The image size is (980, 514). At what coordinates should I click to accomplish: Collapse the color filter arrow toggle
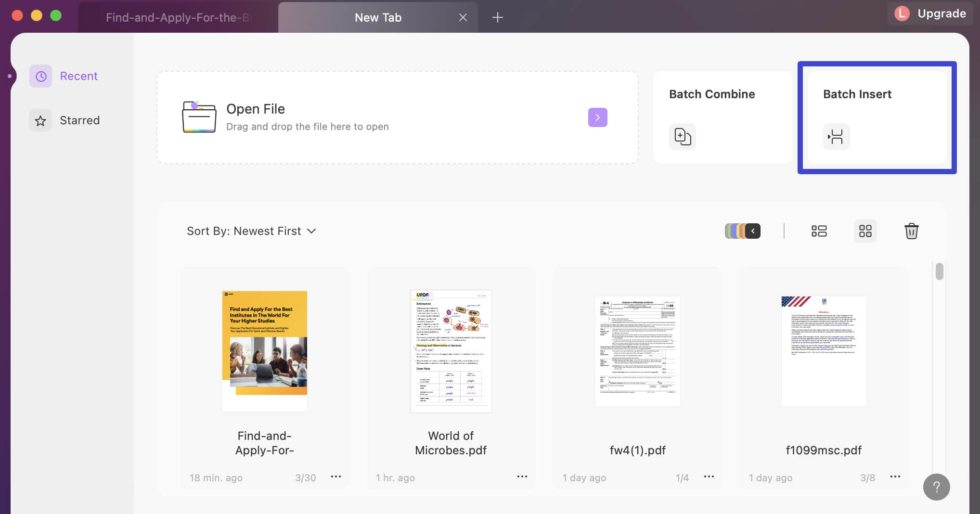click(x=753, y=231)
